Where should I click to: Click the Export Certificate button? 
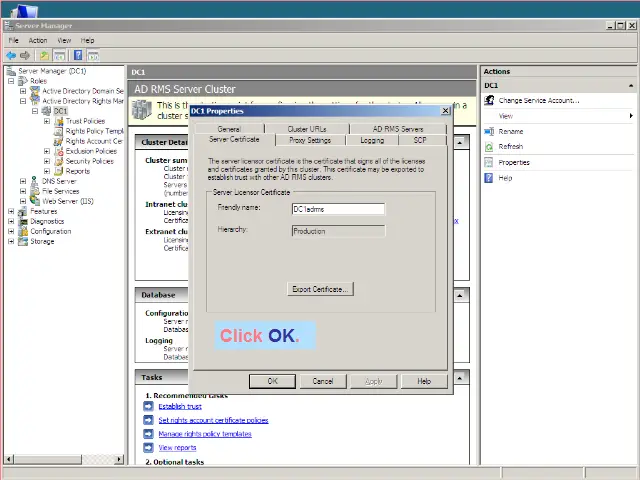click(x=320, y=289)
